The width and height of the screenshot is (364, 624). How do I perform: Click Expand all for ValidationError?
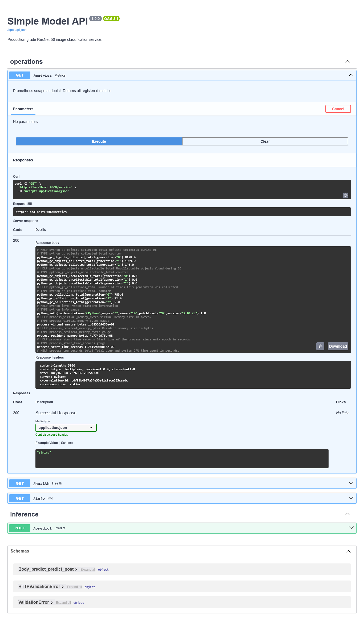(63, 603)
